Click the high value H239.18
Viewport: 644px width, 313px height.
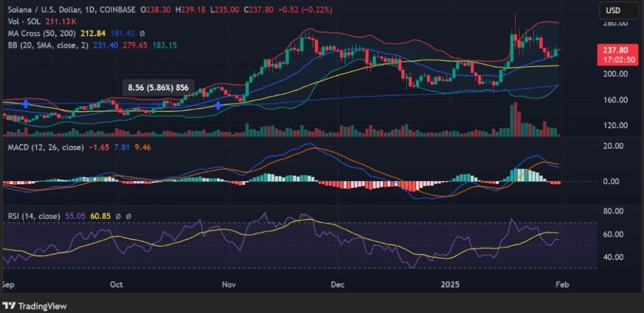pyautogui.click(x=190, y=9)
